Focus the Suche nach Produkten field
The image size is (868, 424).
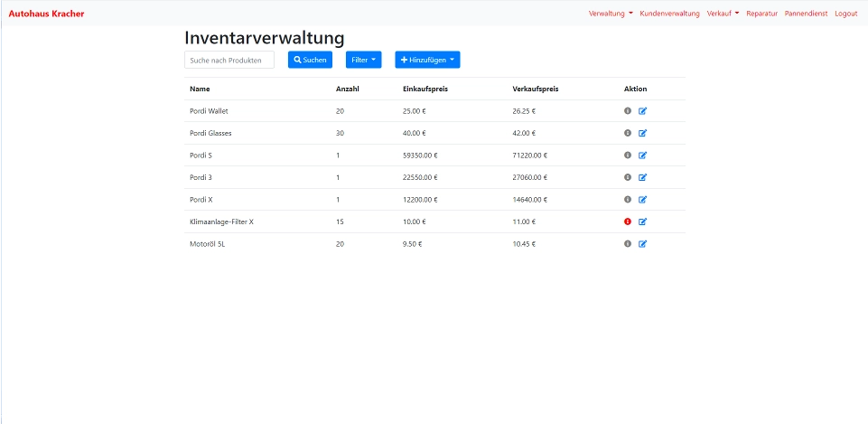coord(229,60)
